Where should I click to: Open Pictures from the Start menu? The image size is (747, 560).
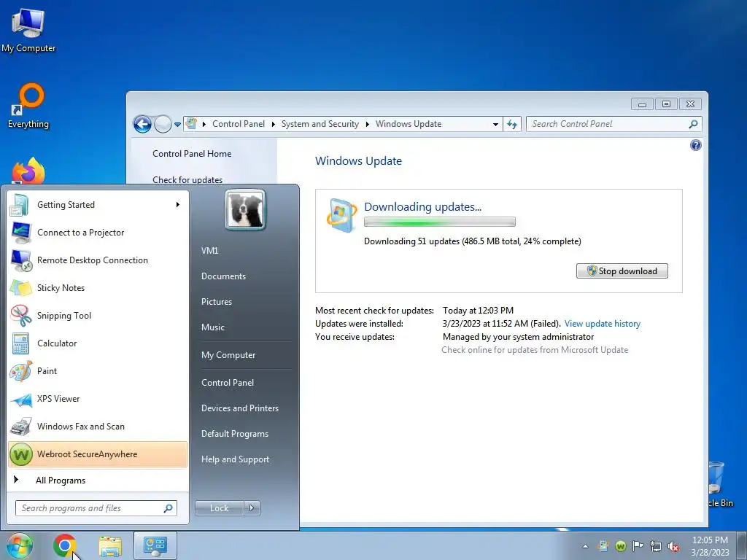pyautogui.click(x=217, y=302)
